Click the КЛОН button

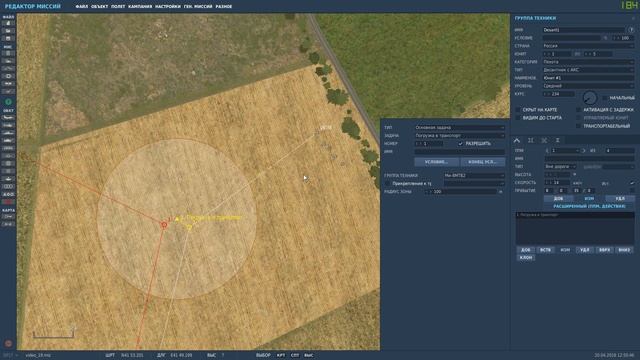(526, 258)
